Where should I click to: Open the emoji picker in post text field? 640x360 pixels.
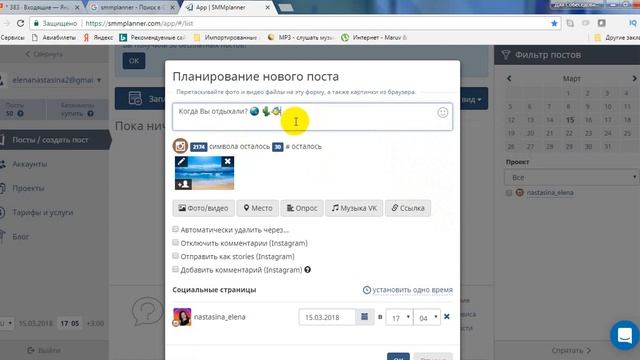click(x=442, y=113)
